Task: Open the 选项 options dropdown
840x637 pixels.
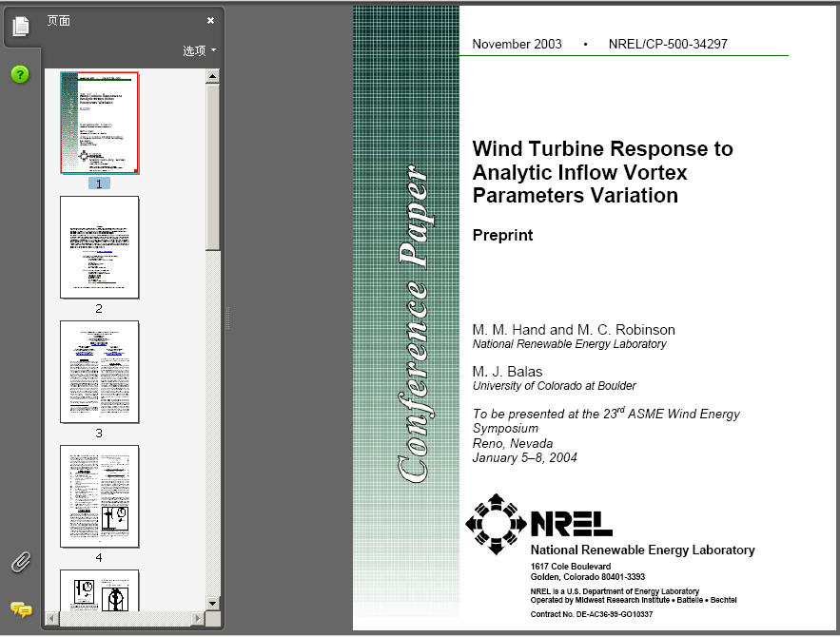Action: (199, 50)
